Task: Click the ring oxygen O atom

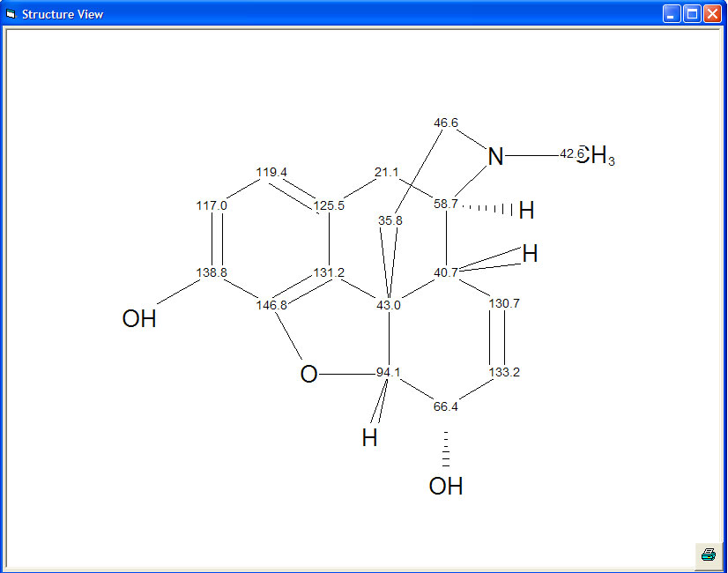Action: coord(308,375)
